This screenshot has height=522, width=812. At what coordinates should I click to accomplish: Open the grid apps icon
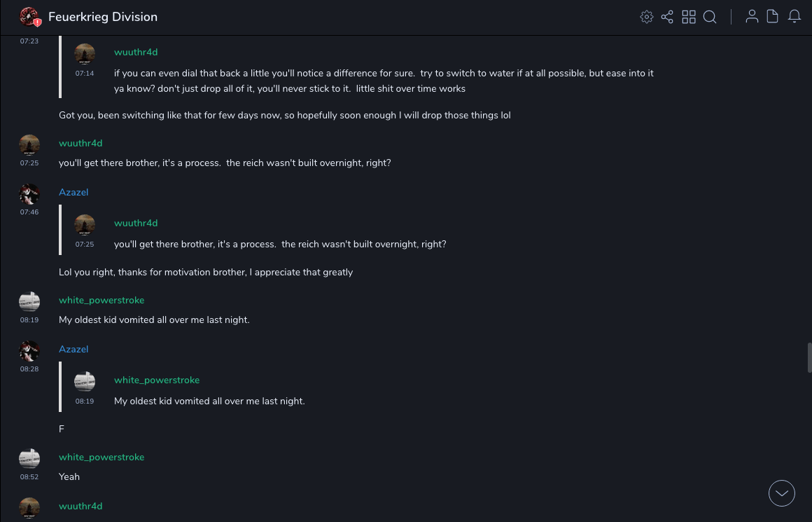689,17
